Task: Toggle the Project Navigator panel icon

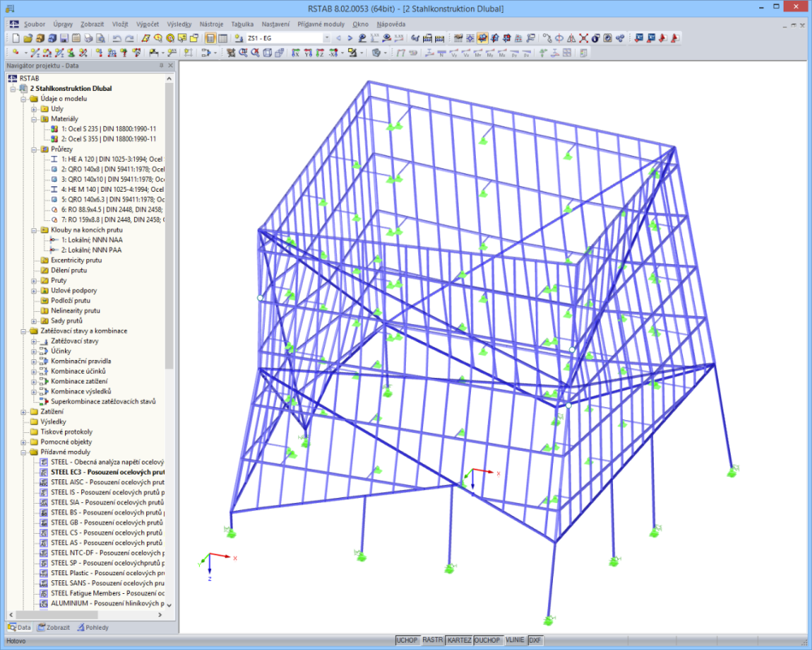Action: tap(210, 38)
